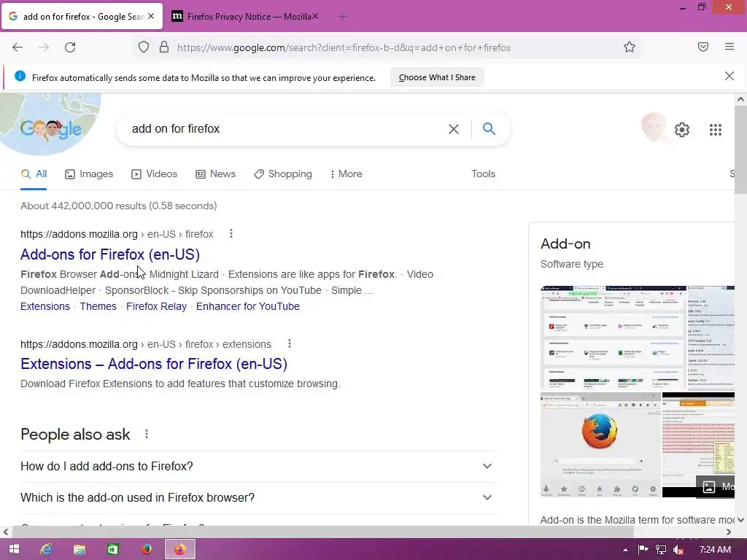Follow the Firefox Relay sitelink
The width and height of the screenshot is (747, 560).
coord(156,306)
